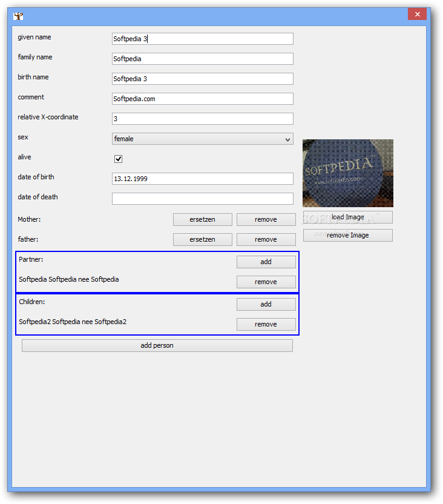Click ersetzen button for father

tap(203, 239)
